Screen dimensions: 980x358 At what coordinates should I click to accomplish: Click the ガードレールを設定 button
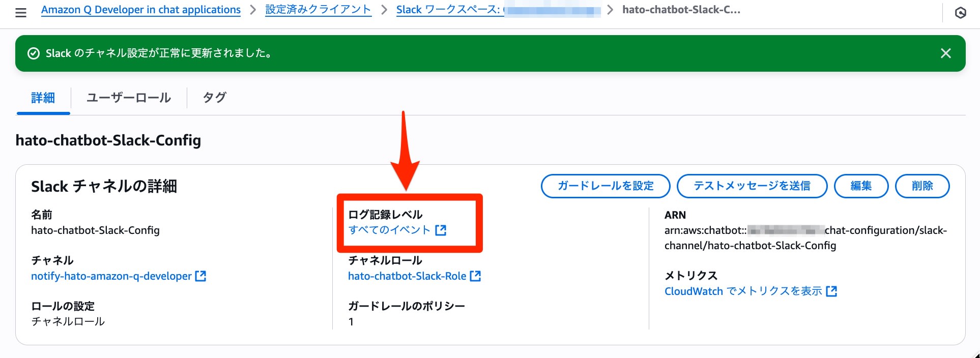(x=606, y=186)
